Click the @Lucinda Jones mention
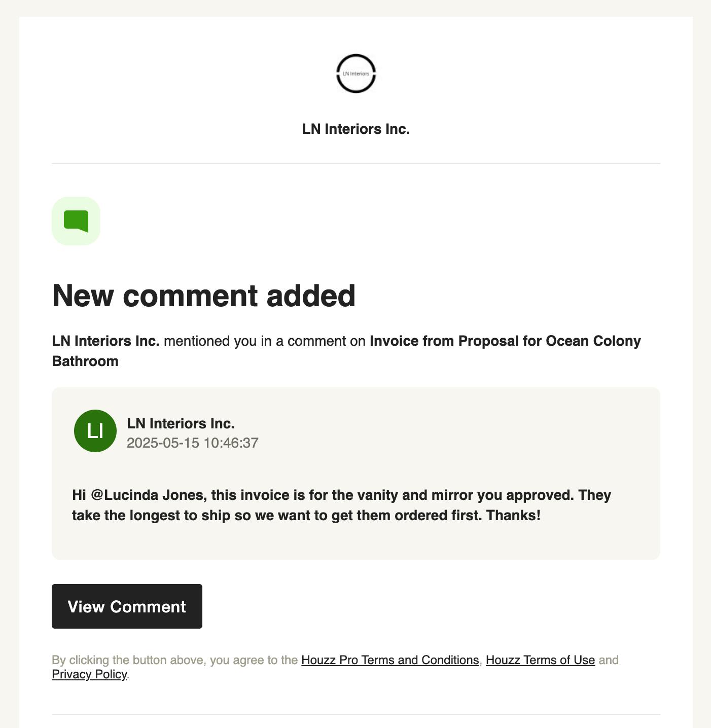This screenshot has height=728, width=711. (x=147, y=495)
